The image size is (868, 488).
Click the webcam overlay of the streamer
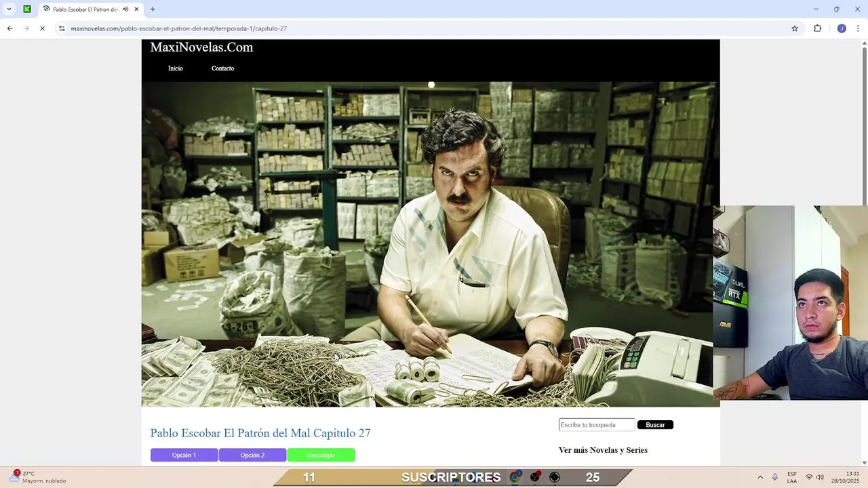pos(790,303)
